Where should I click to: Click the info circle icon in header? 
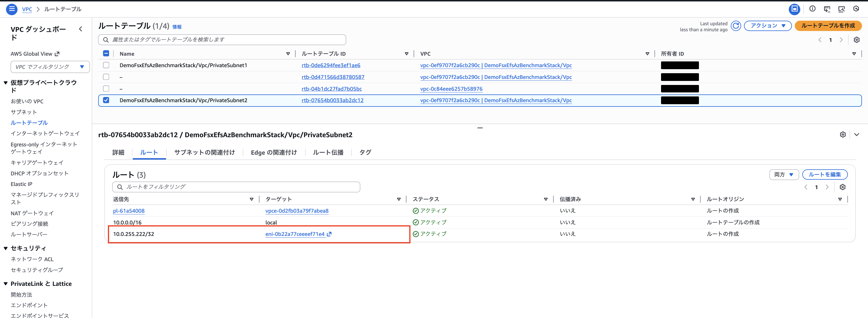[812, 9]
